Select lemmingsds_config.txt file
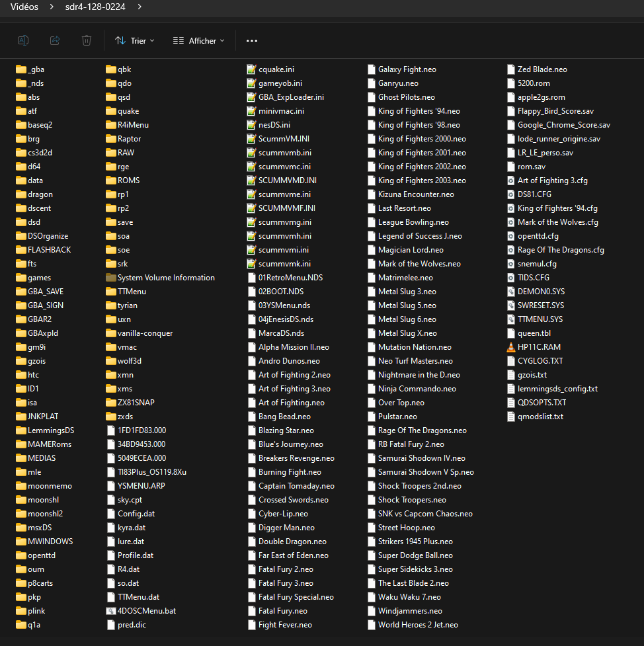Image resolution: width=644 pixels, height=646 pixels. pos(552,389)
